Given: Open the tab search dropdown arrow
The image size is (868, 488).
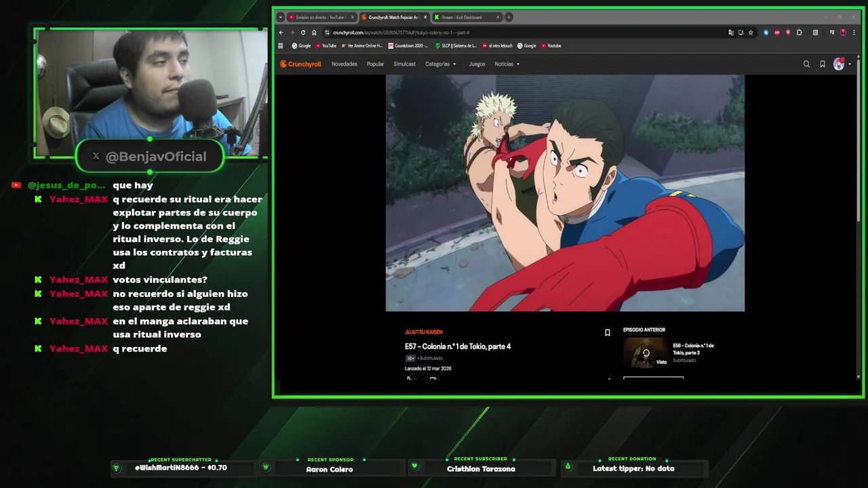Looking at the screenshot, I should [x=281, y=17].
